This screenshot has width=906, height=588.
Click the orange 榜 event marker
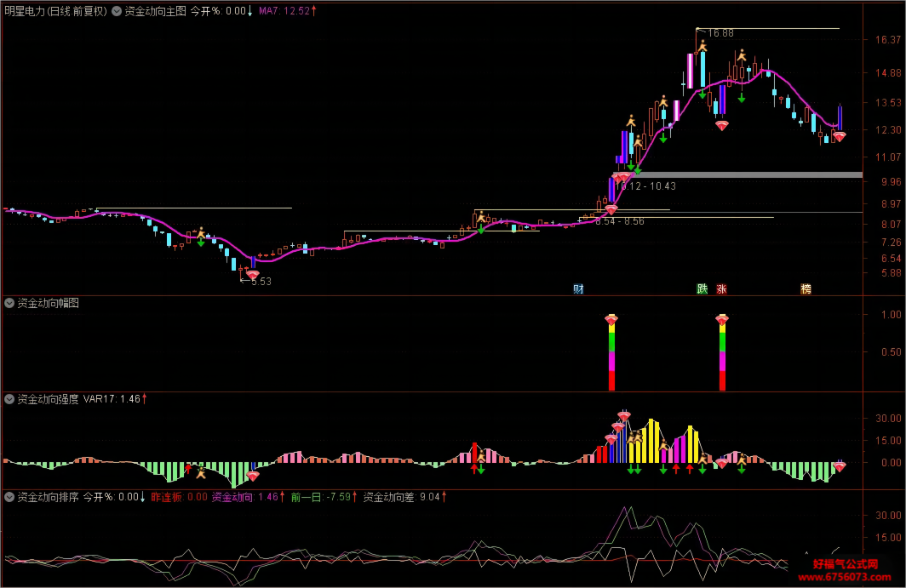pyautogui.click(x=806, y=288)
